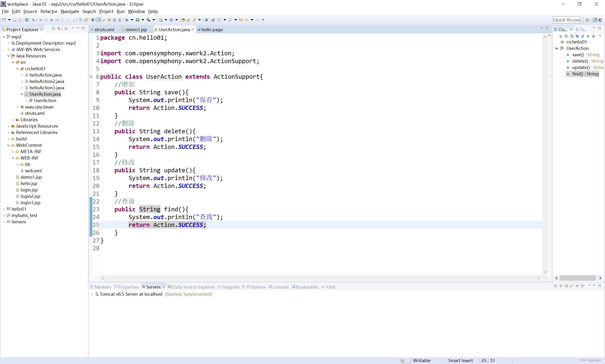Click Previous Annotation icon in toolbar
The width and height of the screenshot is (605, 364).
[230, 20]
